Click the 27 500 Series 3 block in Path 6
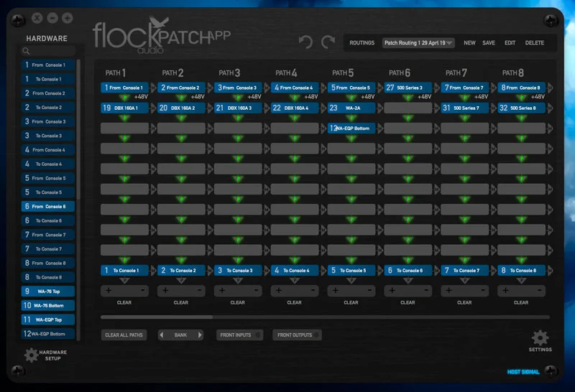The image size is (575, 392). click(408, 88)
